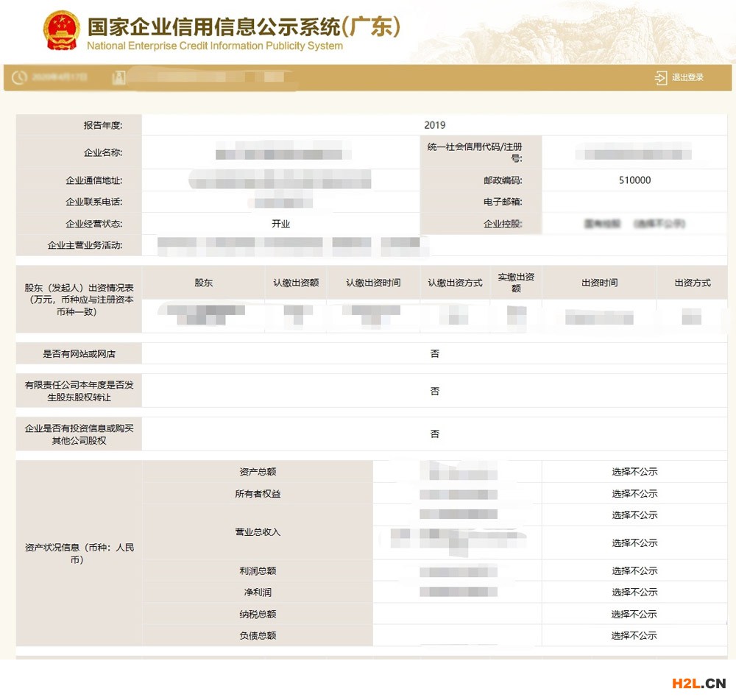Click 选择不公示 next to 负债总额

click(x=634, y=635)
